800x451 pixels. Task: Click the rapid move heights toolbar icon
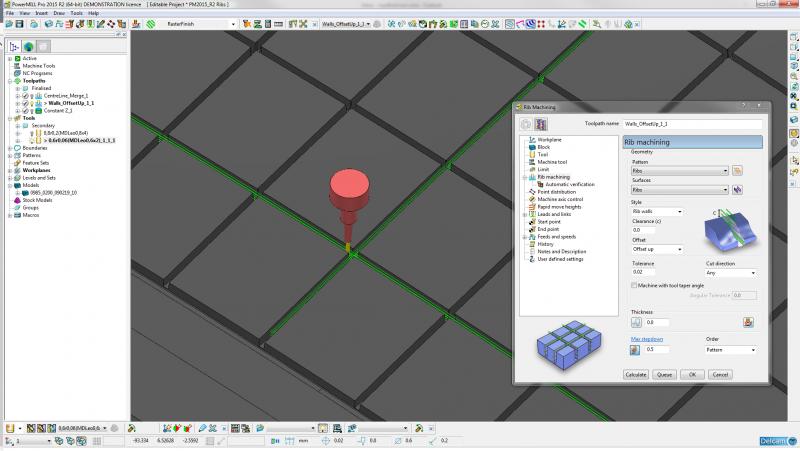69,24
